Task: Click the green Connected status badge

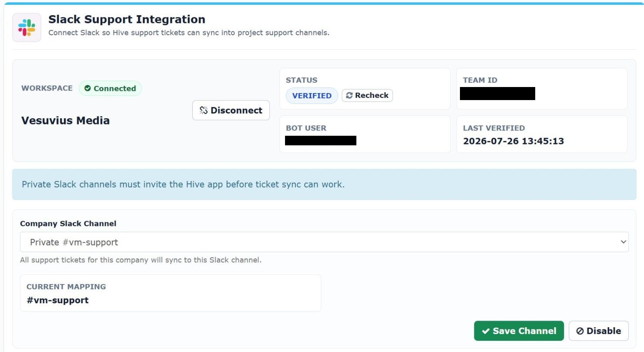Action: click(x=110, y=88)
